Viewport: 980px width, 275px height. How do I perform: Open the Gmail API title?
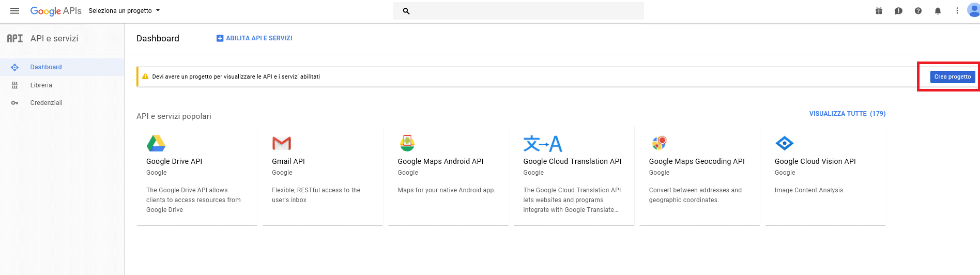click(x=288, y=161)
